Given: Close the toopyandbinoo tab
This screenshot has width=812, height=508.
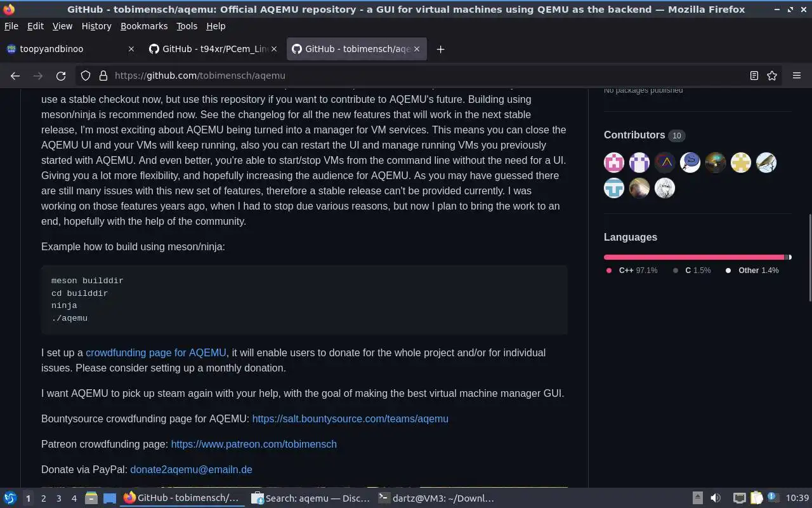Looking at the screenshot, I should click(131, 49).
